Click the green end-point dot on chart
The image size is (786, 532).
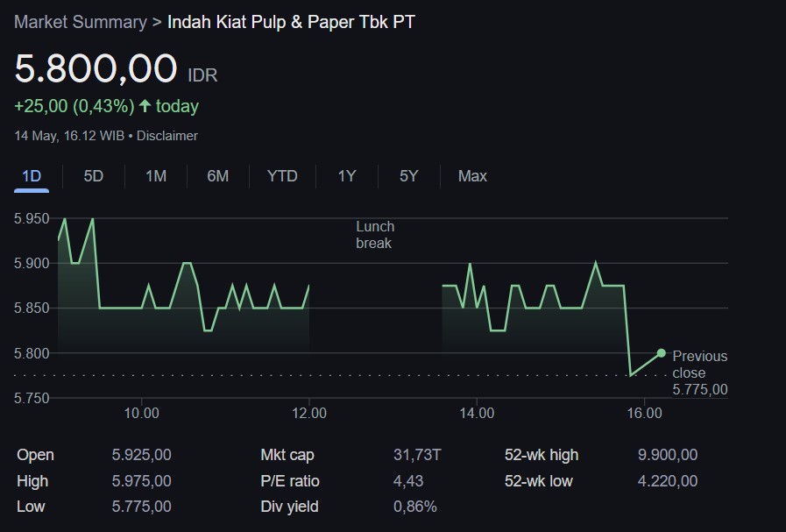pos(661,353)
